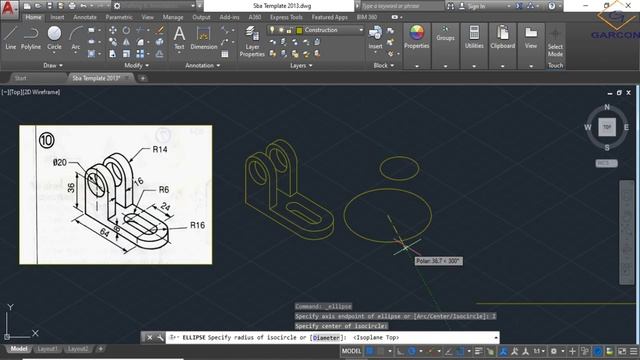Switch to the Start file tab
Screen dimensions: 640x360
click(20, 78)
